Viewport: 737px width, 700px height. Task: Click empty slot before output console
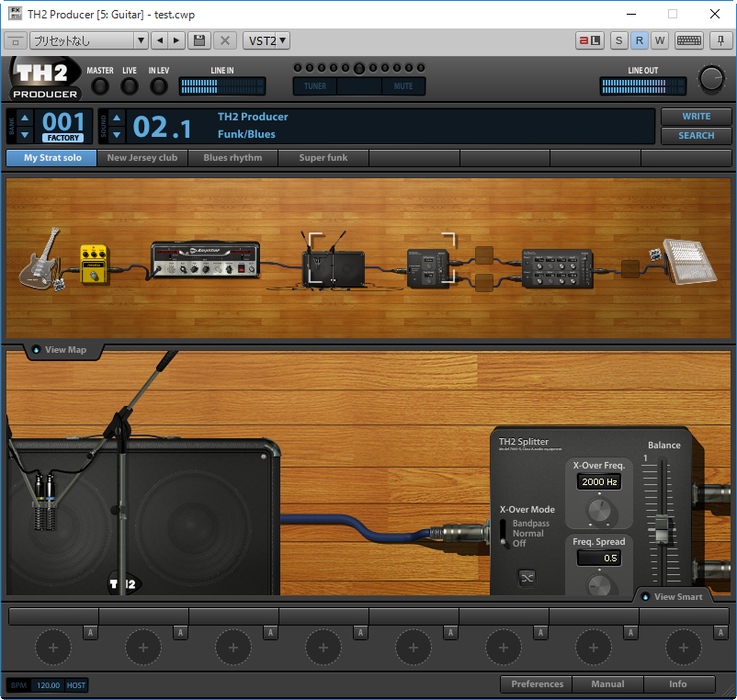(x=630, y=269)
